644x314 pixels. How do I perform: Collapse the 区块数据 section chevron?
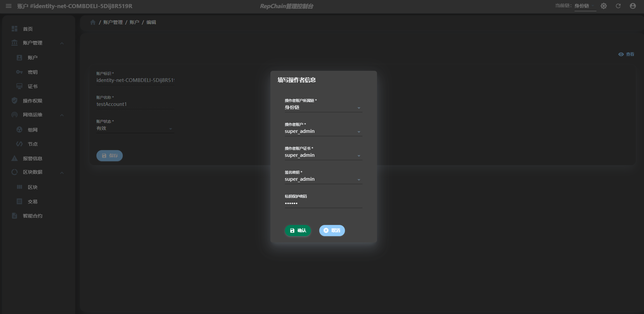click(x=62, y=173)
